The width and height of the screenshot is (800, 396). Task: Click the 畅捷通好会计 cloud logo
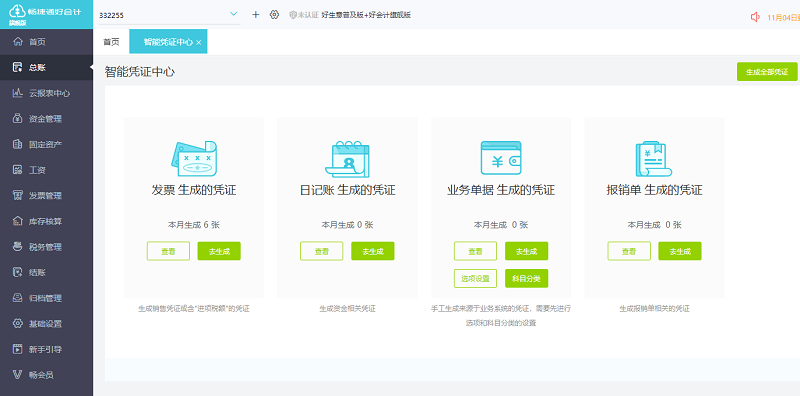pyautogui.click(x=16, y=11)
